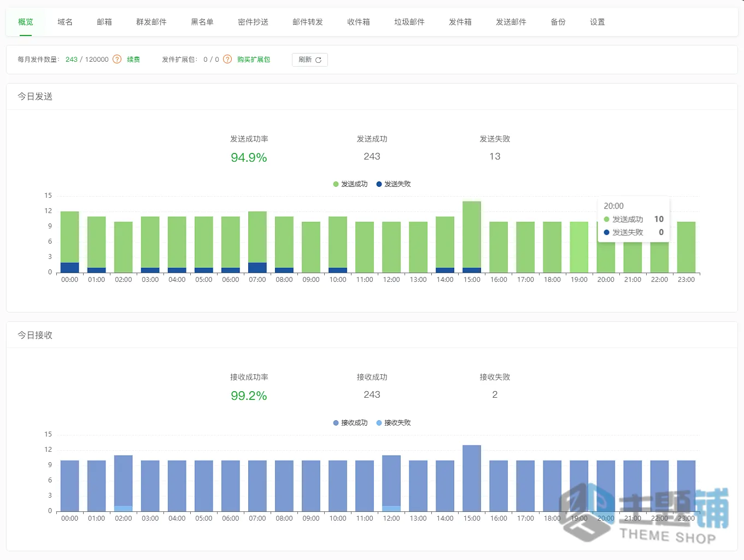Switch to the 域名 tab
The height and width of the screenshot is (560, 744).
coord(65,22)
